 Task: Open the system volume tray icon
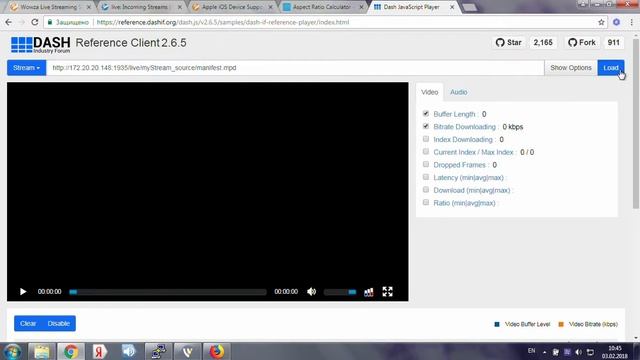click(578, 352)
